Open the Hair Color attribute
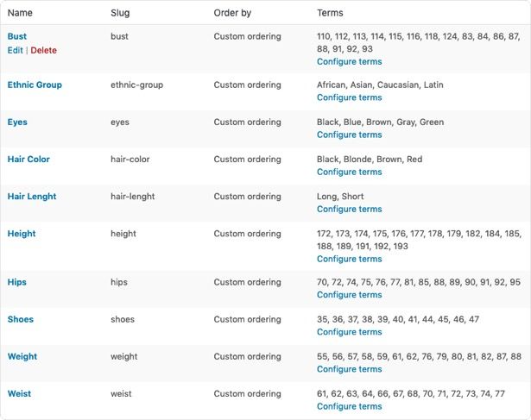The height and width of the screenshot is (420, 531). (28, 160)
